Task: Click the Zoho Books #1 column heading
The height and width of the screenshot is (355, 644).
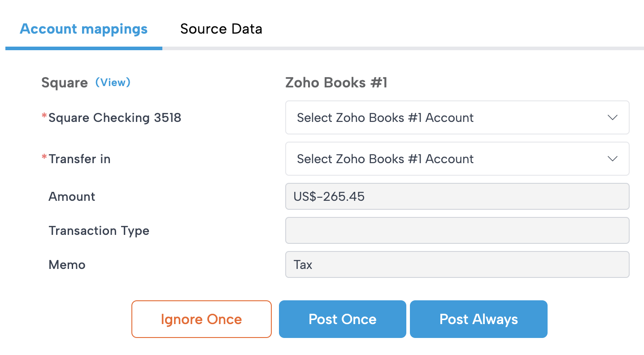Action: point(336,83)
